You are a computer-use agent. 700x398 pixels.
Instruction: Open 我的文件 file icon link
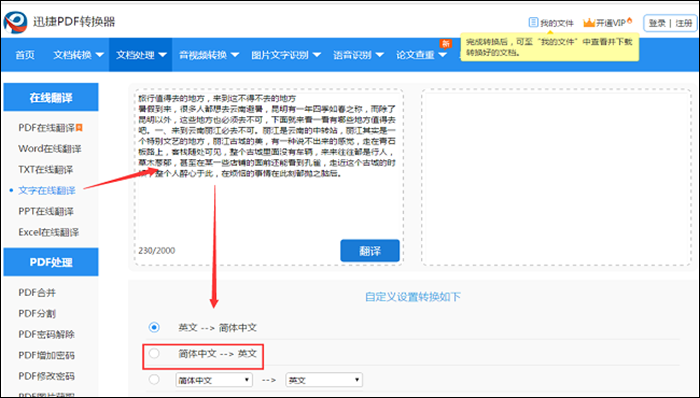(533, 22)
